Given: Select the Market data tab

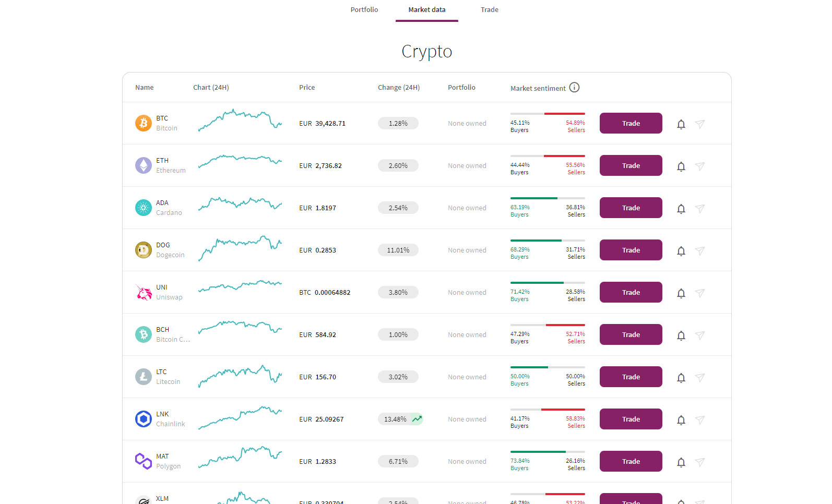Looking at the screenshot, I should (x=427, y=10).
